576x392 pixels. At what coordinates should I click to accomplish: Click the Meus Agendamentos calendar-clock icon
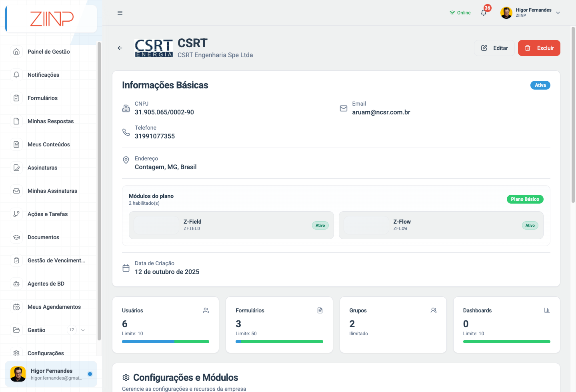tap(16, 307)
